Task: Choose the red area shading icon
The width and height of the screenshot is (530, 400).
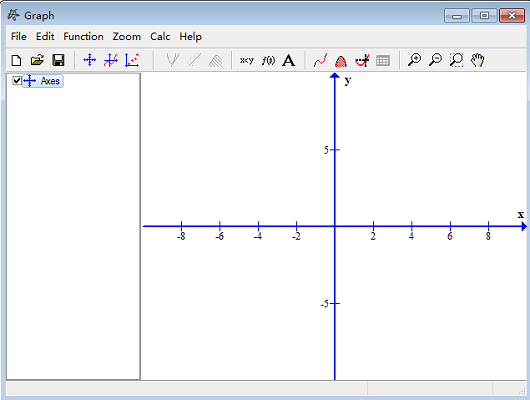Action: tap(341, 61)
